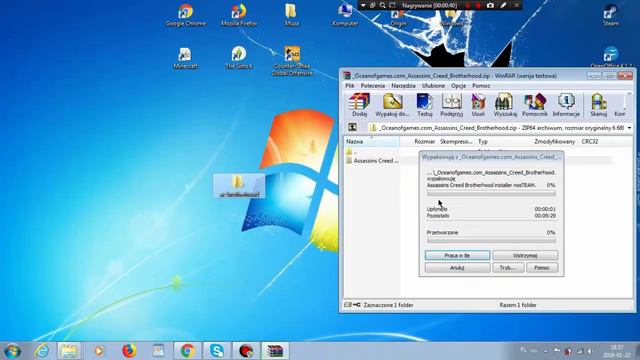The height and width of the screenshot is (360, 640).
Task: Click the Wstrzymaj button
Action: point(525,255)
